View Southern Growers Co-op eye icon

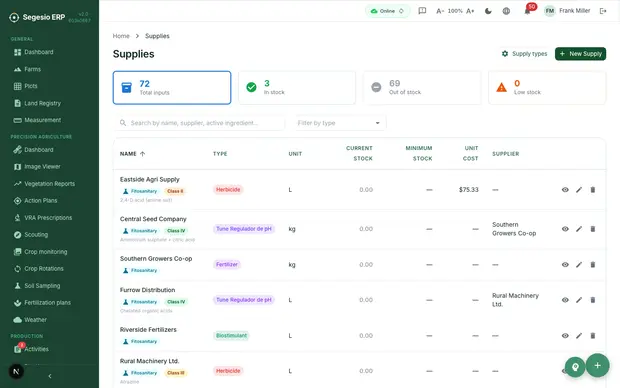click(565, 265)
